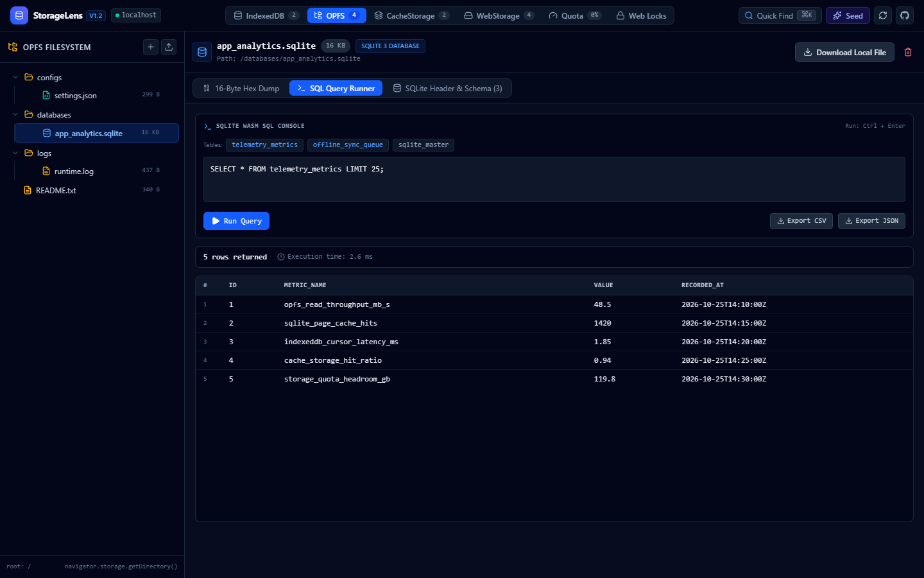Click the StorageLens logo icon
The height and width of the screenshot is (578, 924).
(x=19, y=15)
